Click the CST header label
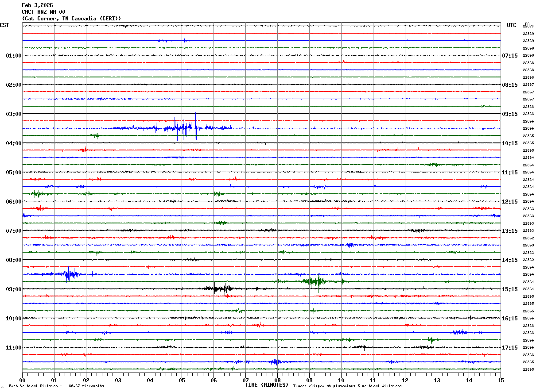This screenshot has width=536, height=392. click(4, 25)
